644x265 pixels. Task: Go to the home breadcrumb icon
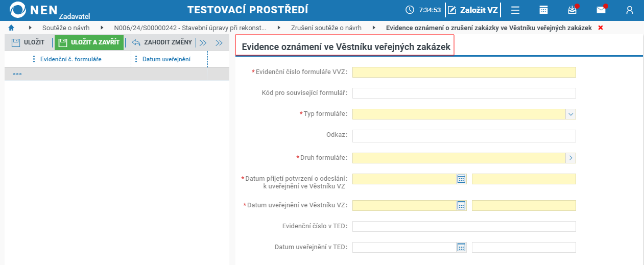pos(11,28)
